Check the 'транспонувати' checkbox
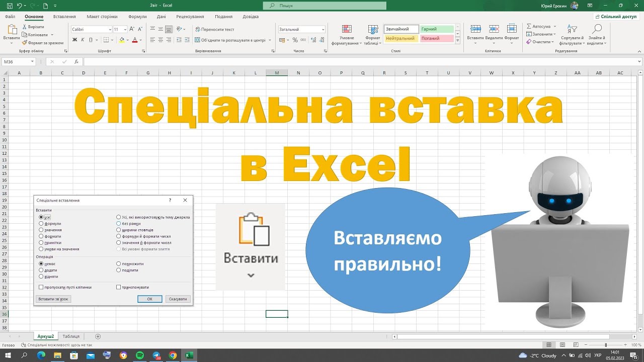The image size is (644, 362). click(x=119, y=287)
